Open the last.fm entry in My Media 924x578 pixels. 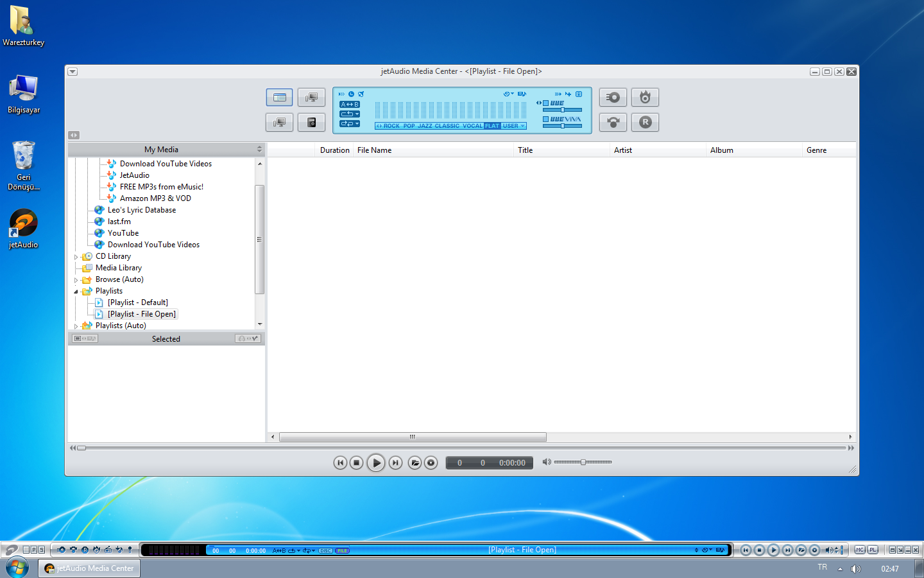click(x=119, y=222)
